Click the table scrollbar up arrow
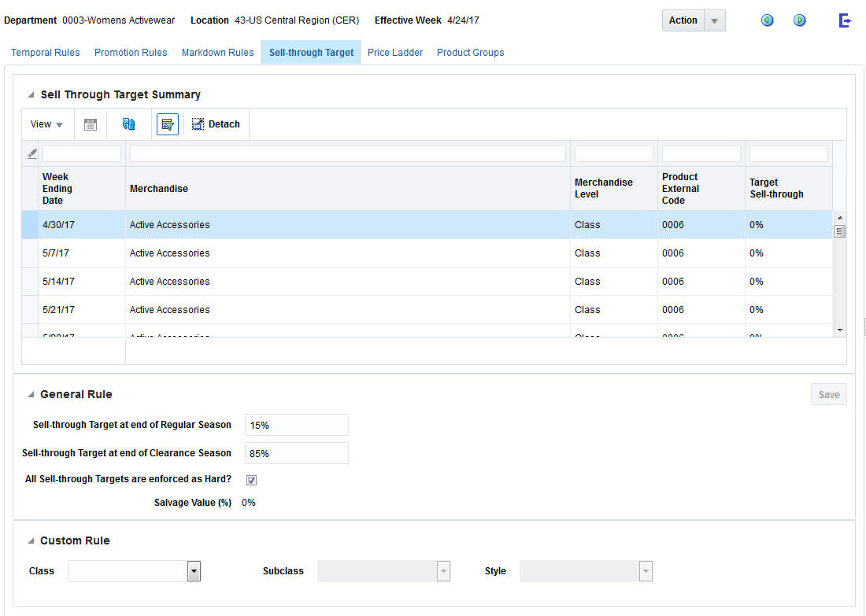The image size is (866, 616). point(839,218)
